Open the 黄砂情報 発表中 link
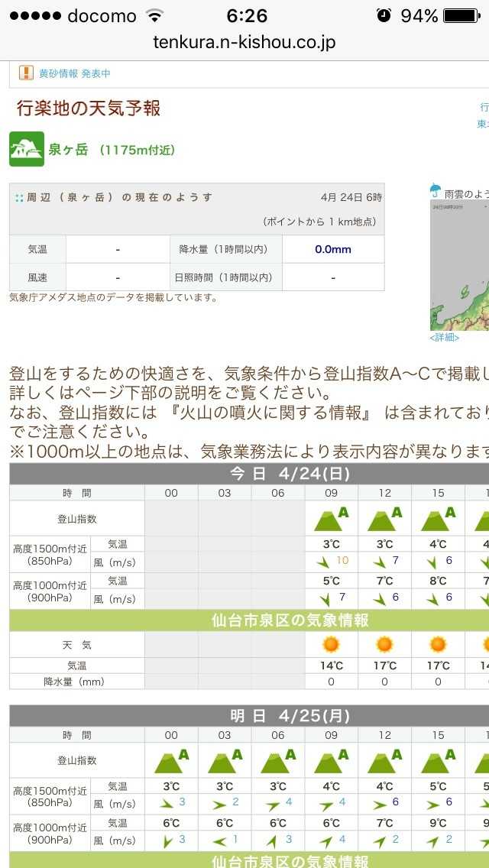 pyautogui.click(x=75, y=73)
